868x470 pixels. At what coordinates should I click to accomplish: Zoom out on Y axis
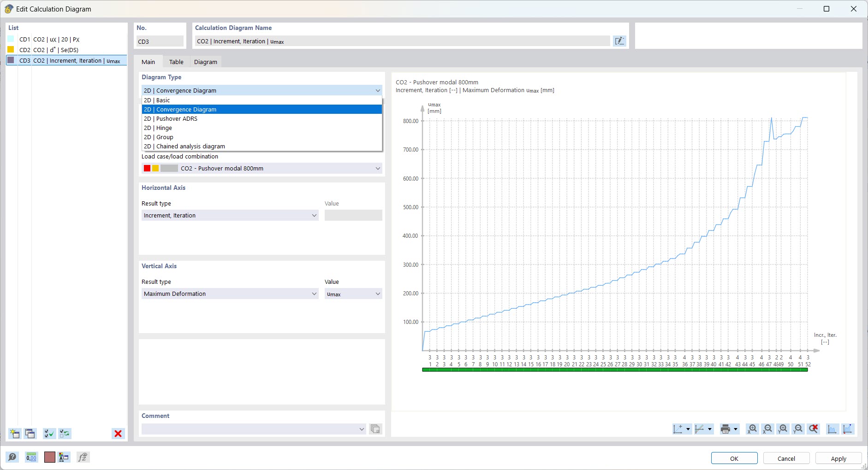[798, 429]
